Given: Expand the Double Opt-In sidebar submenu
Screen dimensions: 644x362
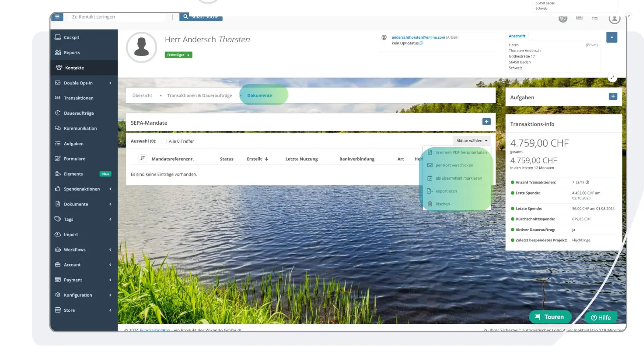Looking at the screenshot, I should [x=110, y=83].
